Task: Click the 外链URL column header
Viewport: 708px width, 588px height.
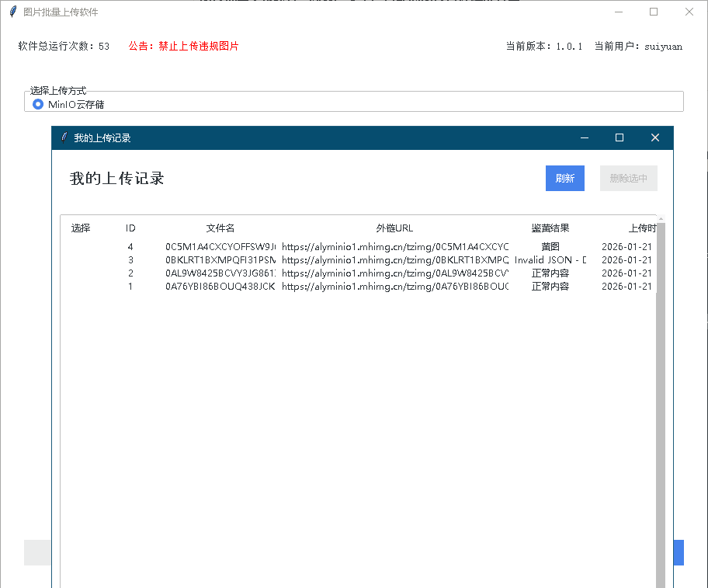Action: coord(394,228)
